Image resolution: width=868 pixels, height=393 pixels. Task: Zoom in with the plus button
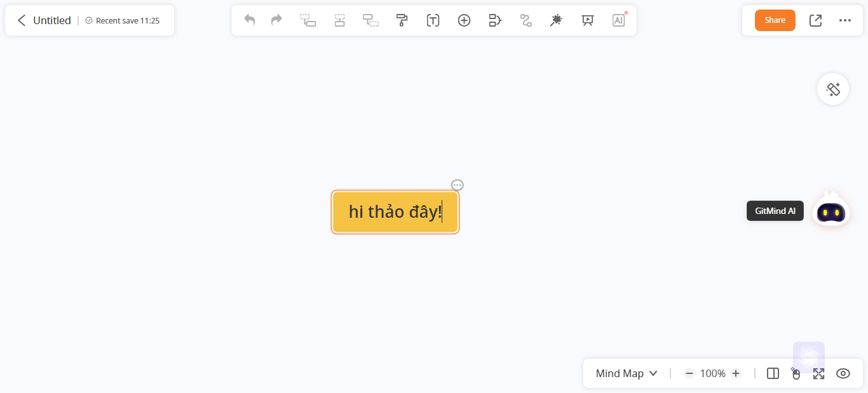[736, 373]
